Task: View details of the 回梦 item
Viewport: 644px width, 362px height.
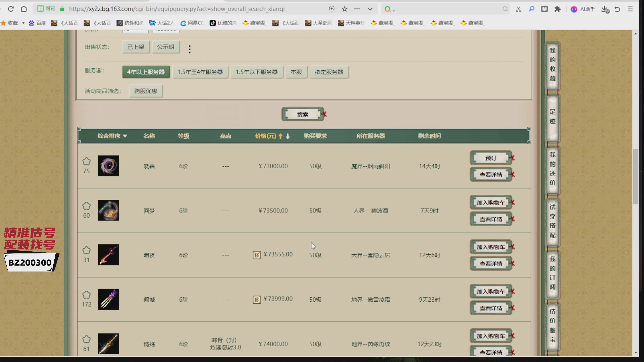Action: 491,219
